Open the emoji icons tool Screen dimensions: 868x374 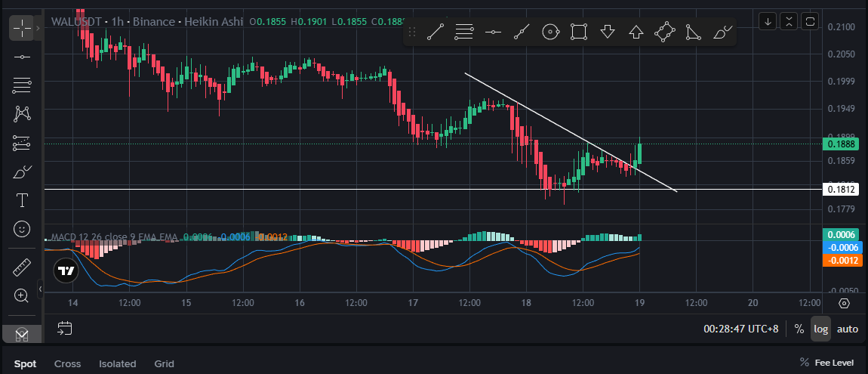[x=22, y=229]
